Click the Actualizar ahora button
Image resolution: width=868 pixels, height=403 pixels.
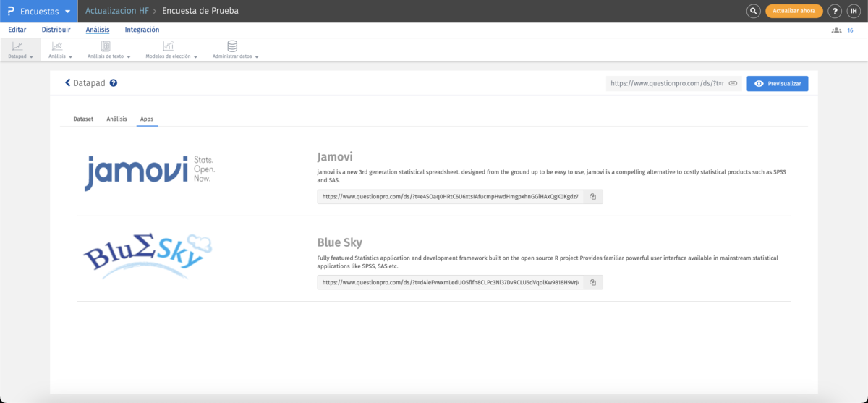coord(793,11)
